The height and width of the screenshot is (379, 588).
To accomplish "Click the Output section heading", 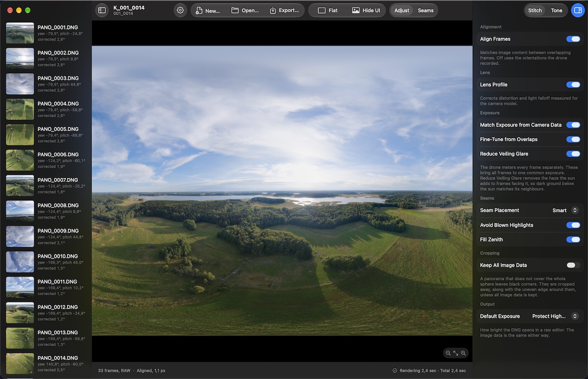I will point(488,304).
